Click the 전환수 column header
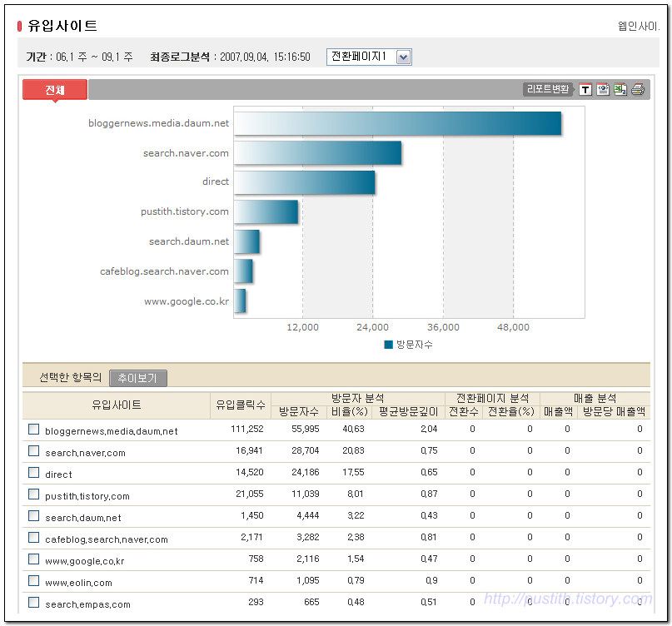This screenshot has height=626, width=672. click(x=464, y=412)
